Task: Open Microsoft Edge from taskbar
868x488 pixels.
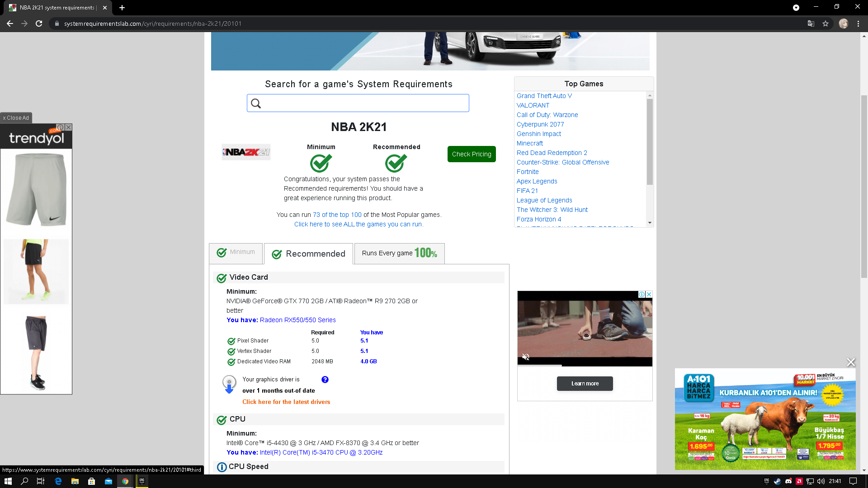Action: [58, 481]
